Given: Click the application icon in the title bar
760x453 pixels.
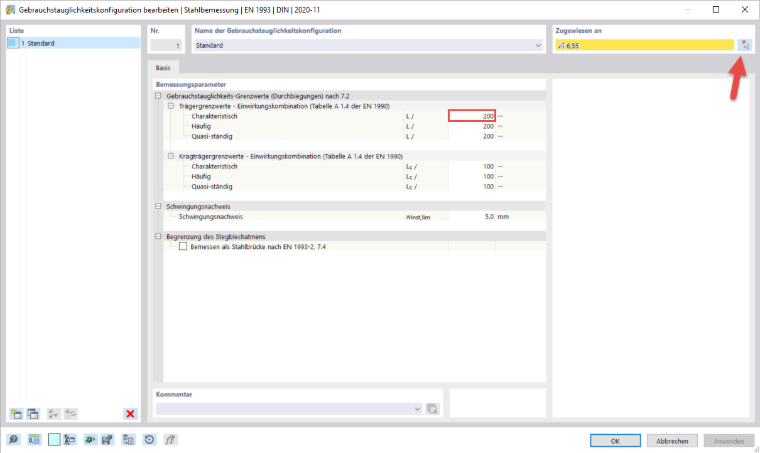Looking at the screenshot, I should click(10, 10).
